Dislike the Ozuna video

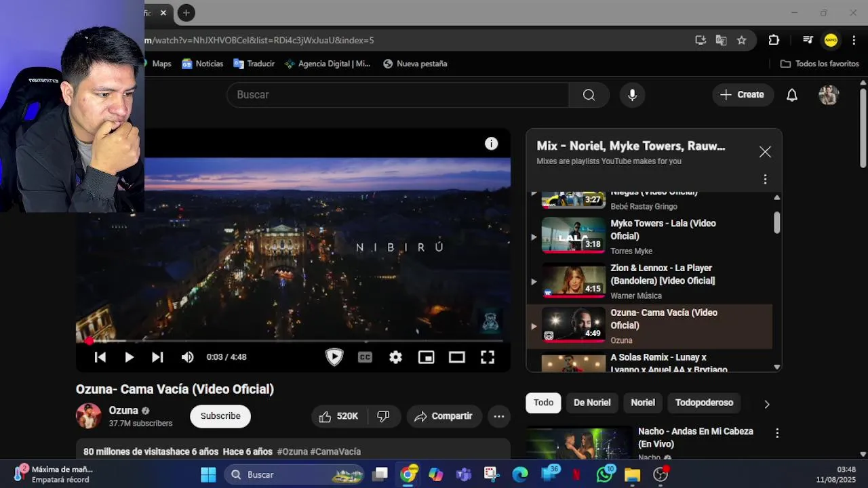click(384, 416)
